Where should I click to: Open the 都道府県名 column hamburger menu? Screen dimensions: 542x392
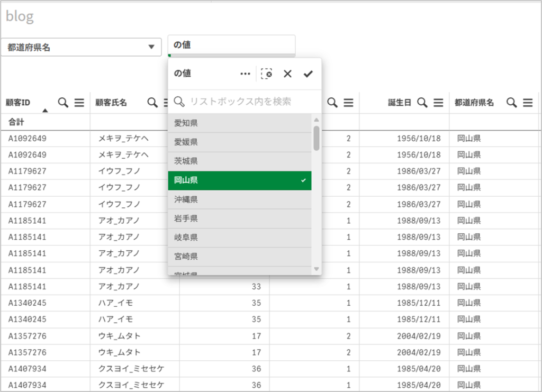pyautogui.click(x=528, y=103)
